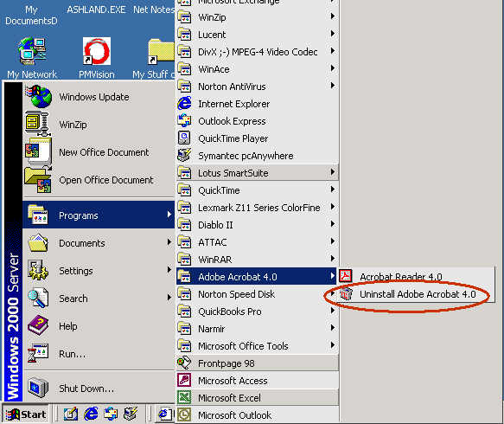Select Run... label in the Start menu
This screenshot has height=424, width=504.
point(72,354)
